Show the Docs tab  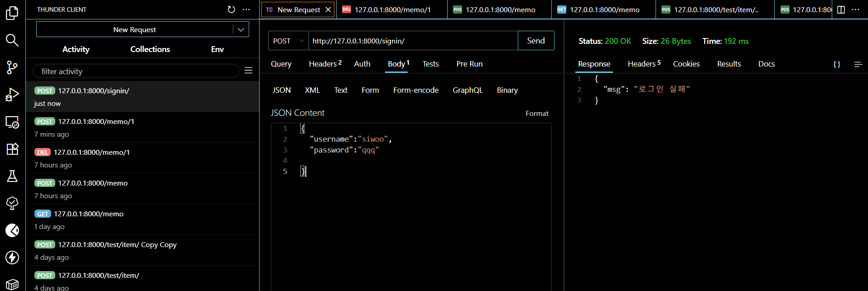coord(766,64)
